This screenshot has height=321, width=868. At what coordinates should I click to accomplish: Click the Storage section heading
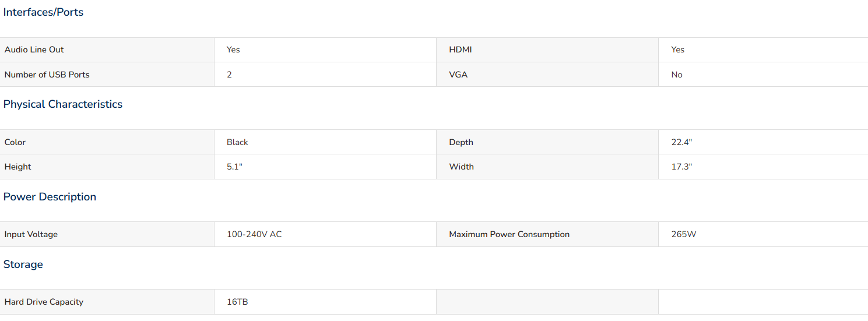[23, 264]
